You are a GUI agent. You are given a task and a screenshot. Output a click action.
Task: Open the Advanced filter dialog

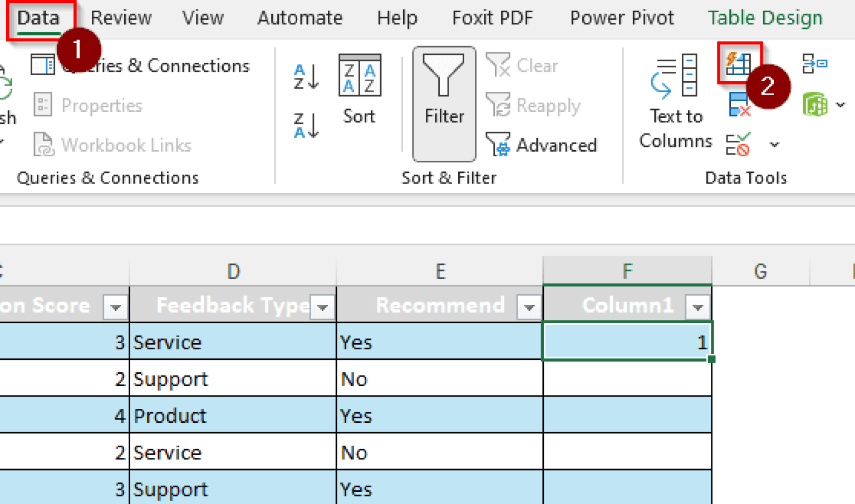point(541,145)
